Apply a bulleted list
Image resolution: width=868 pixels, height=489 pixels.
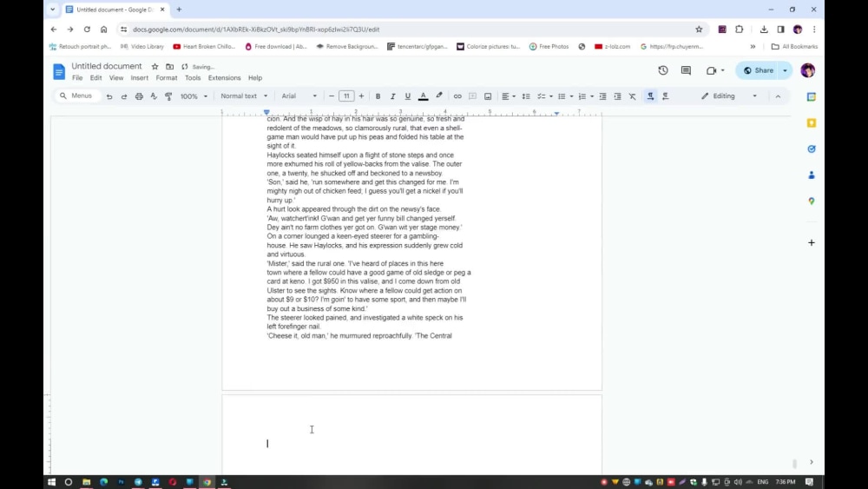562,96
